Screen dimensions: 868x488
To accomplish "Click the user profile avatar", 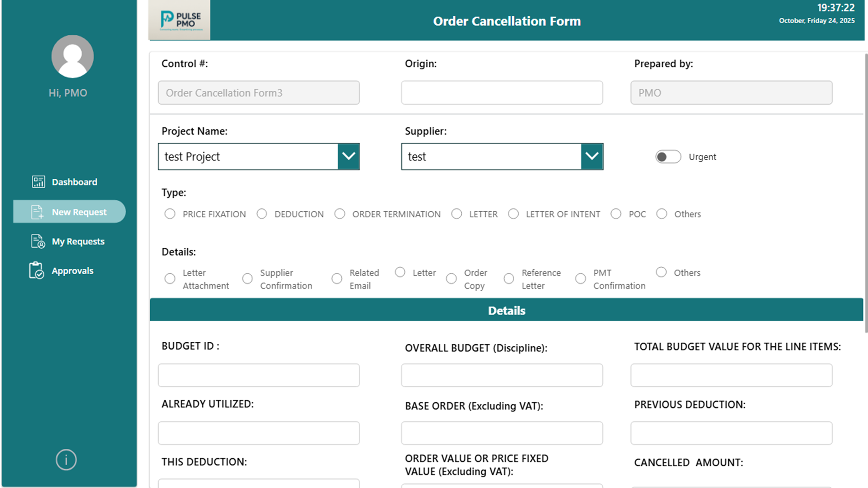I will pyautogui.click(x=72, y=57).
